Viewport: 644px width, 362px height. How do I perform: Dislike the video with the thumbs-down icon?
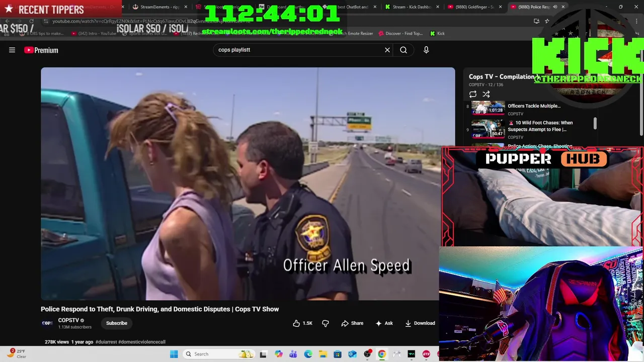326,323
